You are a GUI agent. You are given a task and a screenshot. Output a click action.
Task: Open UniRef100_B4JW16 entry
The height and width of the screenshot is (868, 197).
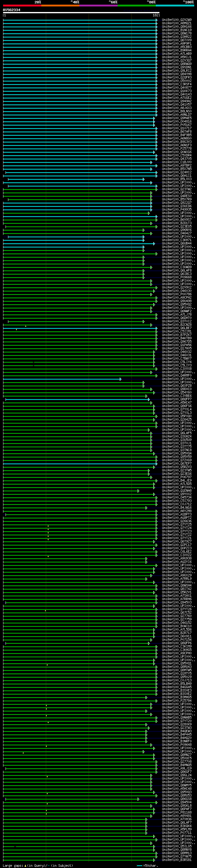[x=176, y=507]
